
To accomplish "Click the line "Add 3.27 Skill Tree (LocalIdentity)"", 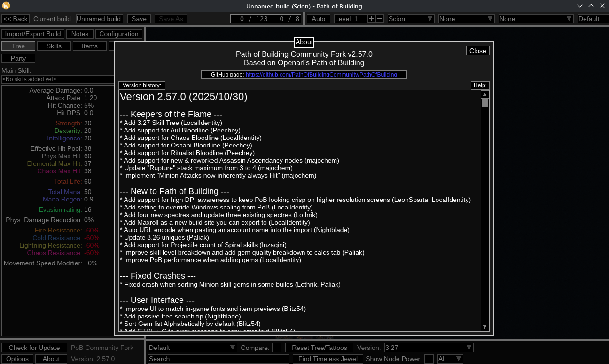I will pyautogui.click(x=171, y=123).
